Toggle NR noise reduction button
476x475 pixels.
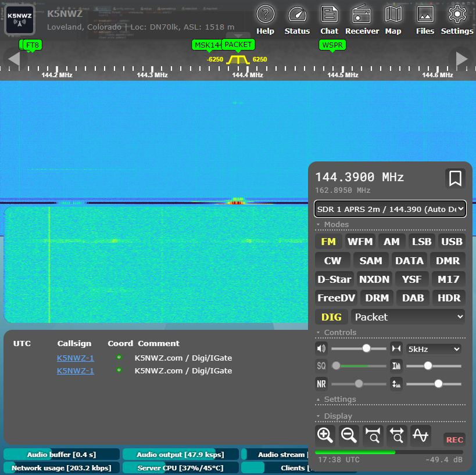tap(321, 384)
